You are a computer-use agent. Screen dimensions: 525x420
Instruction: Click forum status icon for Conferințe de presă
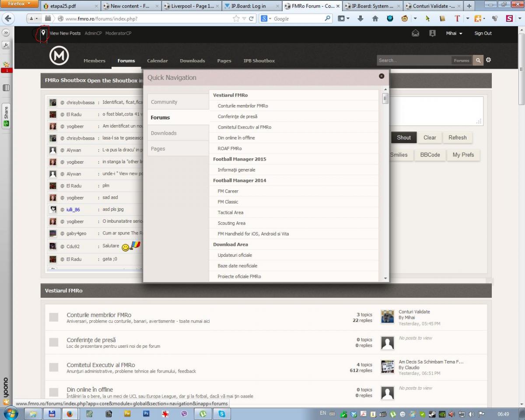click(53, 342)
